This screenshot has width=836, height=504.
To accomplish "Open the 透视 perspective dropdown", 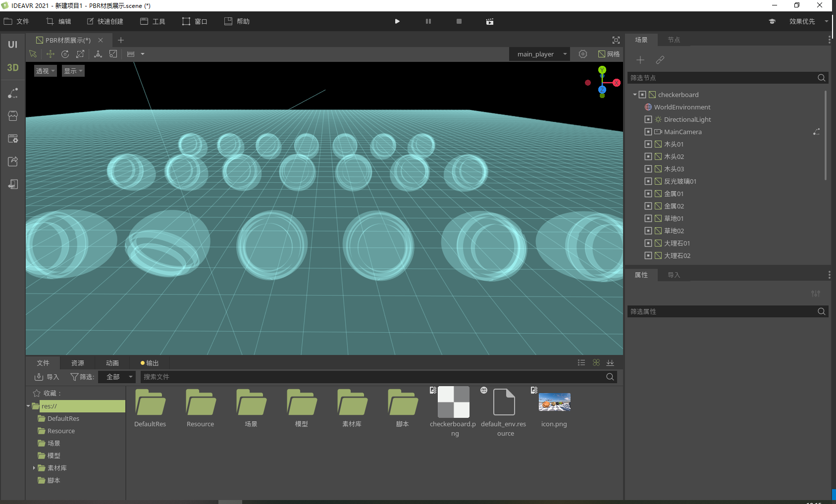I will coord(45,71).
